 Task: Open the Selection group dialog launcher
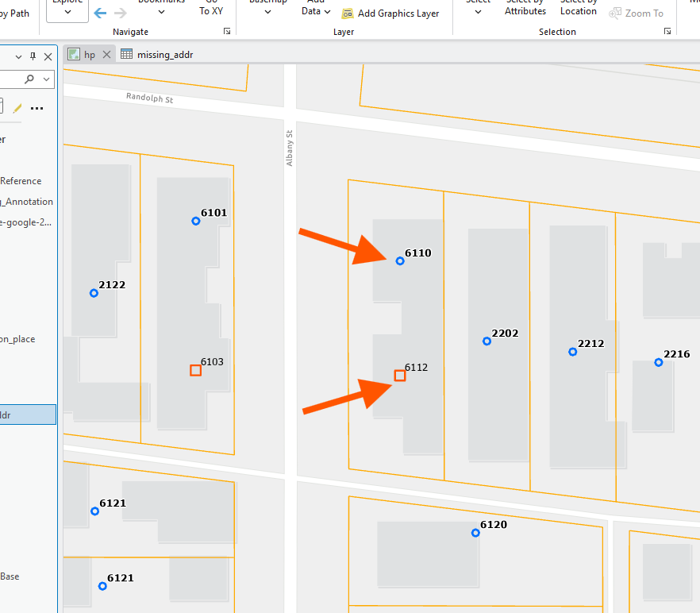coord(667,32)
